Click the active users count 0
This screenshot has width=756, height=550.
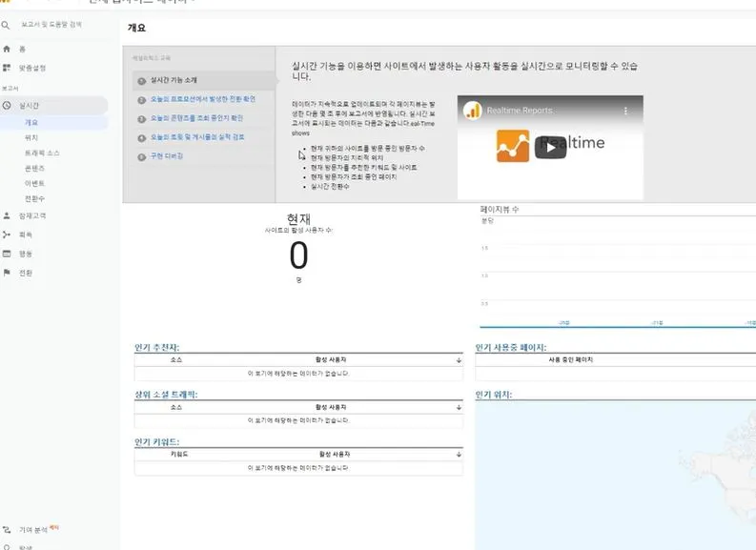[298, 255]
